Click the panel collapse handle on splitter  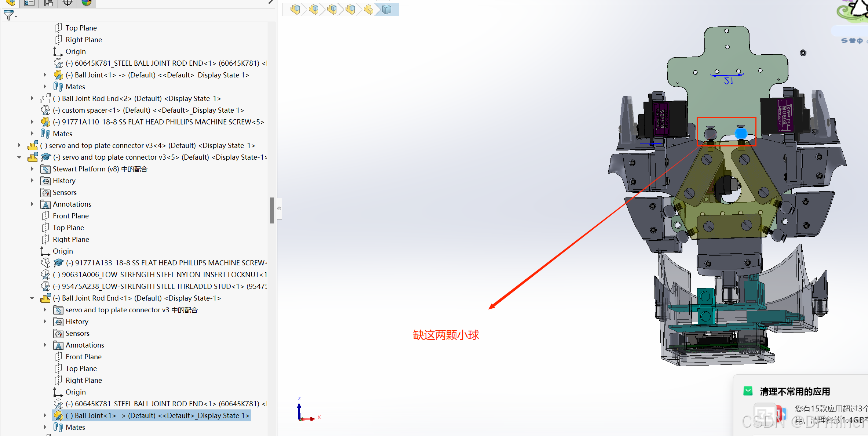coord(279,208)
